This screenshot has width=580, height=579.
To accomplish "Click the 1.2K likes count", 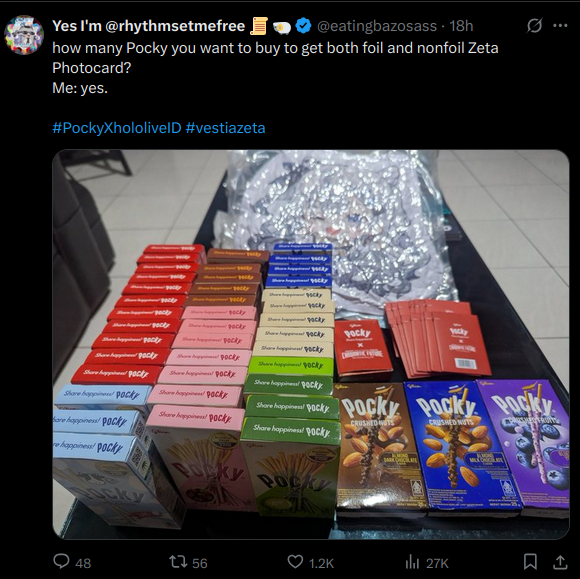I will click(x=321, y=563).
